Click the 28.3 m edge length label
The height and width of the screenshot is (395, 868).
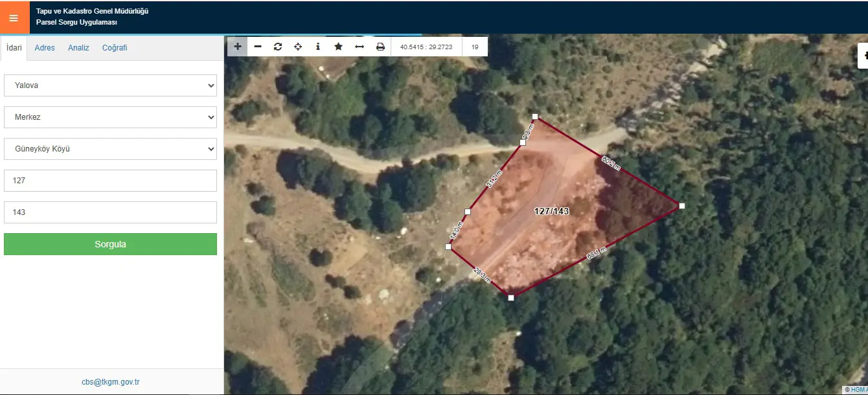(482, 275)
